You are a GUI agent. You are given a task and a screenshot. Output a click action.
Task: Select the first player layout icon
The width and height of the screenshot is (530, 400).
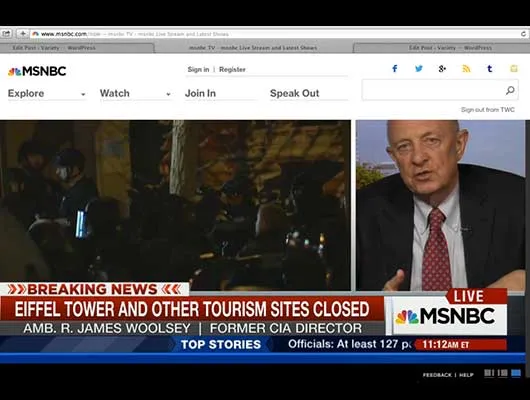pyautogui.click(x=489, y=373)
